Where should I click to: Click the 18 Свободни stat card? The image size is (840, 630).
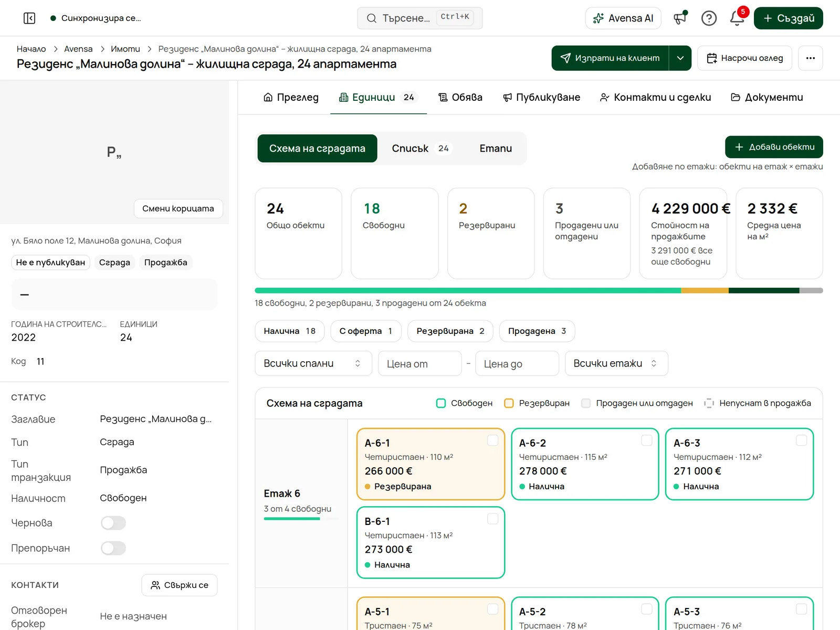[x=395, y=233]
